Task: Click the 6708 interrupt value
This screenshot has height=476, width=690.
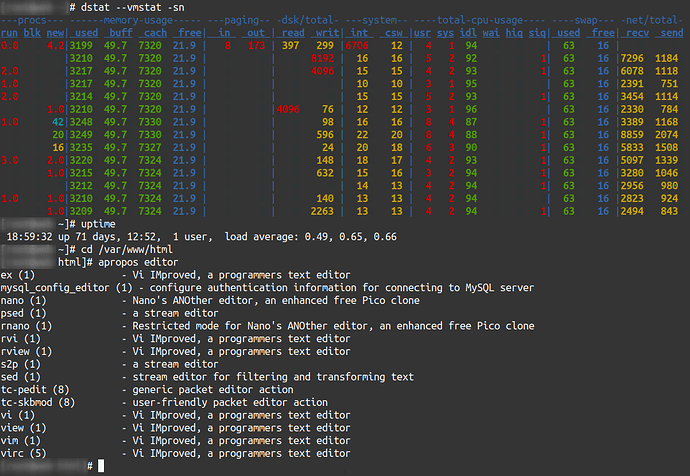Action: tap(356, 46)
